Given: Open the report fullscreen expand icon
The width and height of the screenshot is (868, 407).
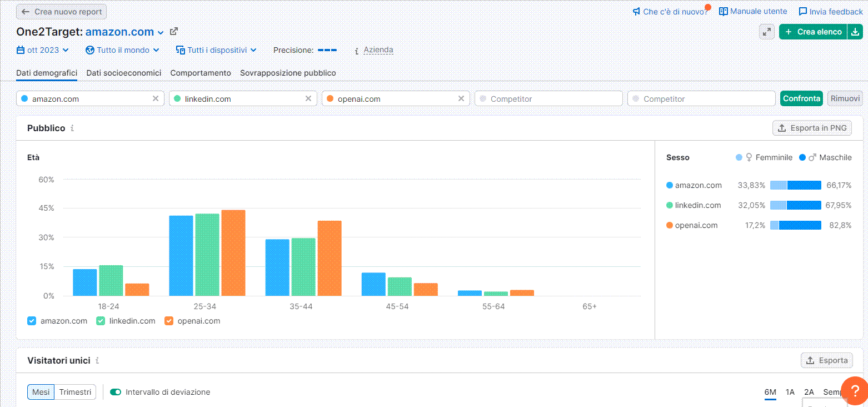Looking at the screenshot, I should pos(767,32).
